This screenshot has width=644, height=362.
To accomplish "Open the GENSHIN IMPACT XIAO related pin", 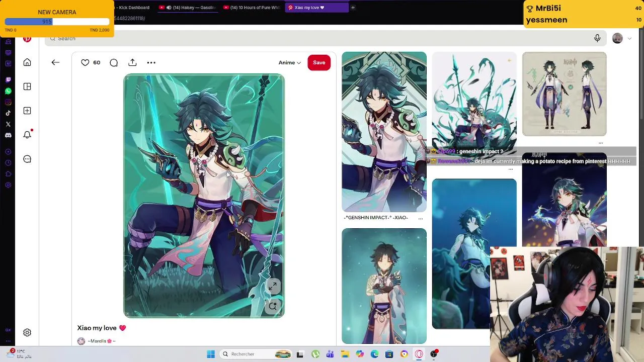I will click(384, 132).
